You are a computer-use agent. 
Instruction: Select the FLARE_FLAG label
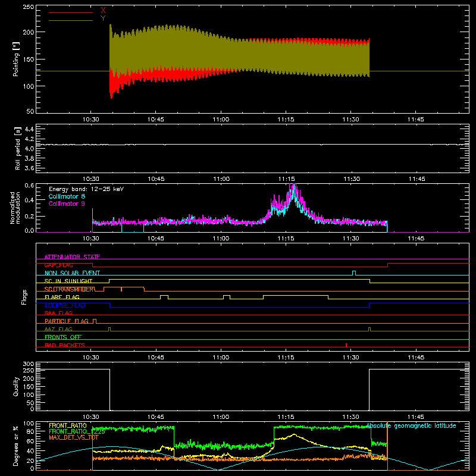point(62,297)
